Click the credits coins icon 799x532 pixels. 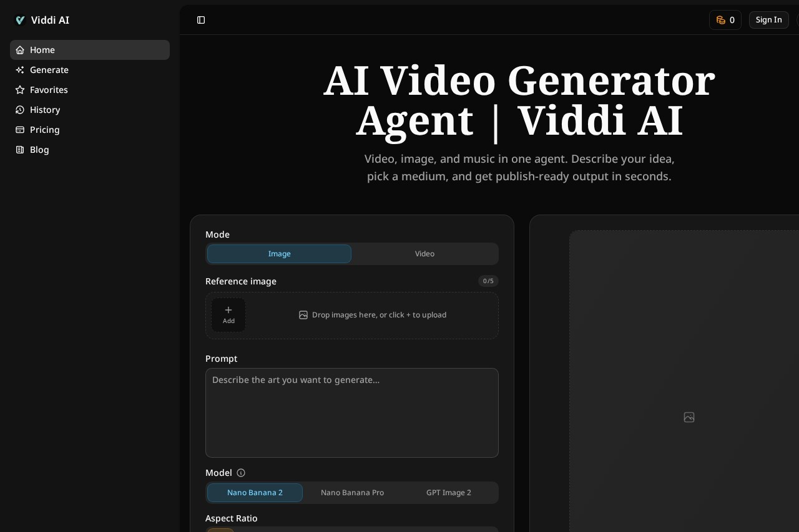[721, 20]
